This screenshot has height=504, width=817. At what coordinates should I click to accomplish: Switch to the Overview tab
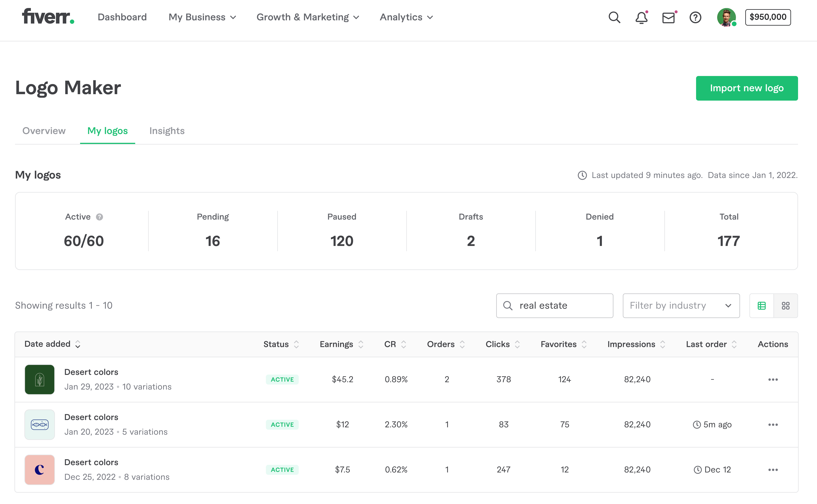click(44, 131)
